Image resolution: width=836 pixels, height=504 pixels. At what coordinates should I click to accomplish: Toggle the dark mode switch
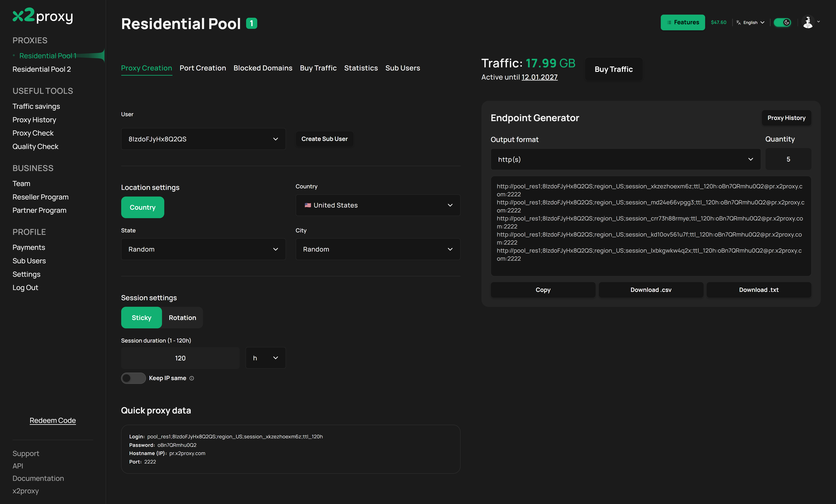782,22
